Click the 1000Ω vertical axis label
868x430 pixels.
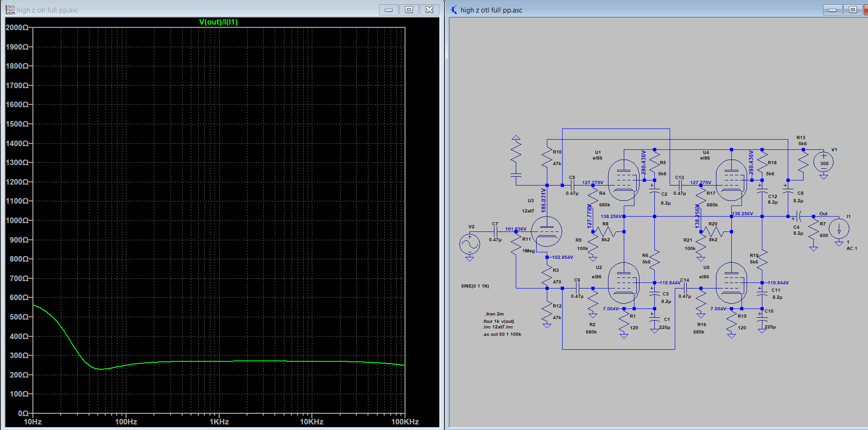click(17, 220)
